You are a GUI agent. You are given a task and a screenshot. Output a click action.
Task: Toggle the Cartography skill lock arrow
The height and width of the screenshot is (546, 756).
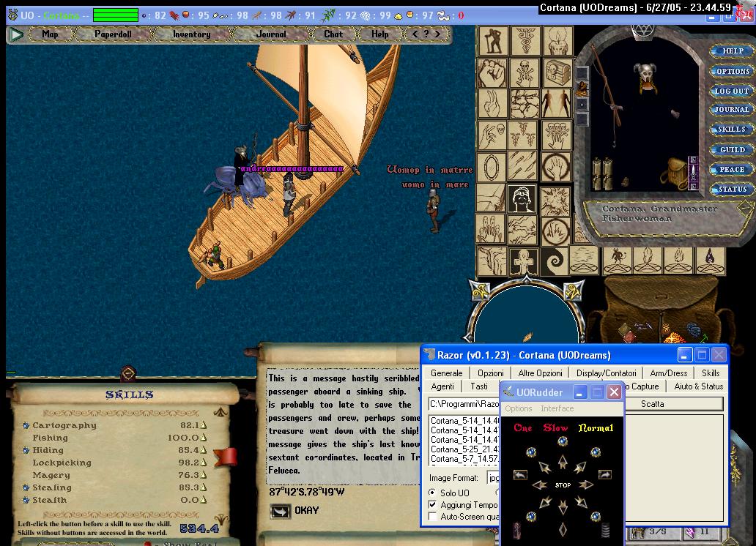click(204, 425)
